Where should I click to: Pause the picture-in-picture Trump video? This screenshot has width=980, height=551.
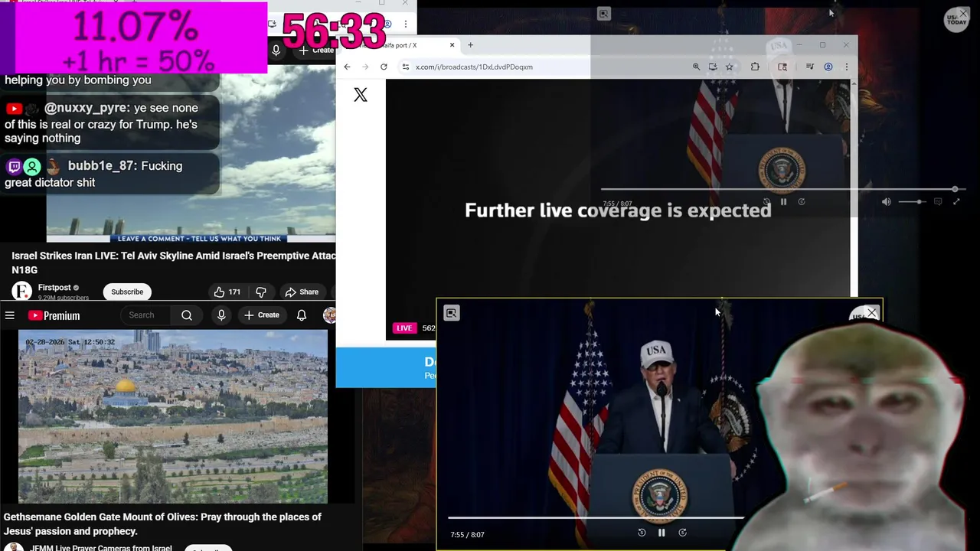[x=661, y=533]
